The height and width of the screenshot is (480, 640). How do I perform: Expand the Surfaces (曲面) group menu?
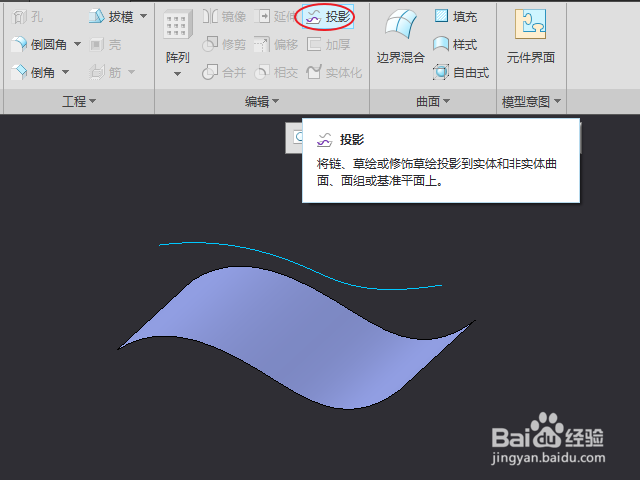pos(433,101)
